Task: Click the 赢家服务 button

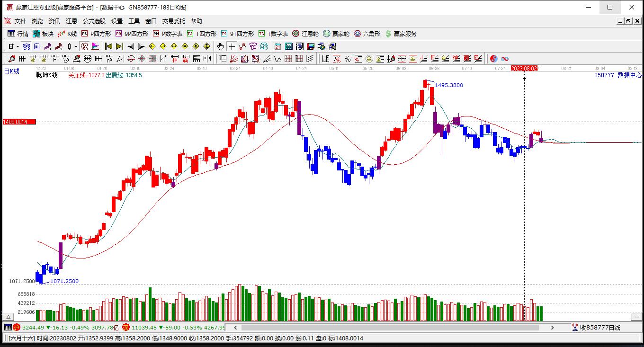Action: [x=401, y=34]
